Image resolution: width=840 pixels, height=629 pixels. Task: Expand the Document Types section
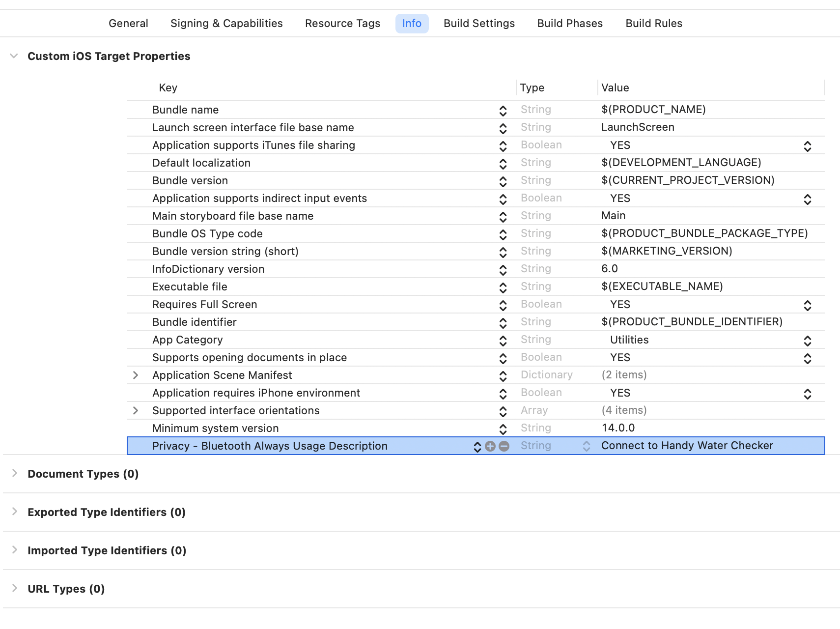[x=14, y=473]
